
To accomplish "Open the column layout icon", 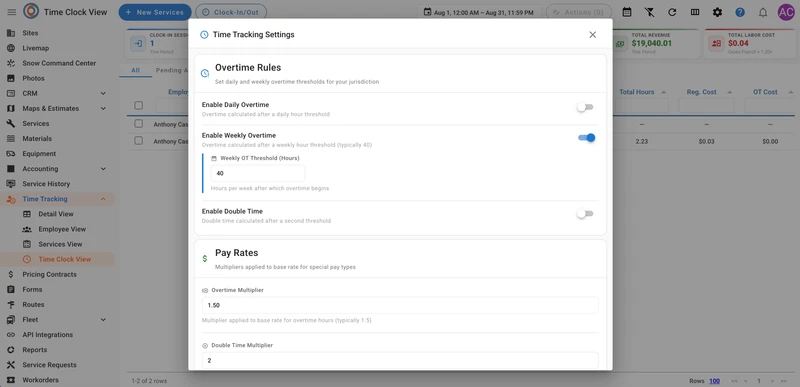I will (x=695, y=12).
